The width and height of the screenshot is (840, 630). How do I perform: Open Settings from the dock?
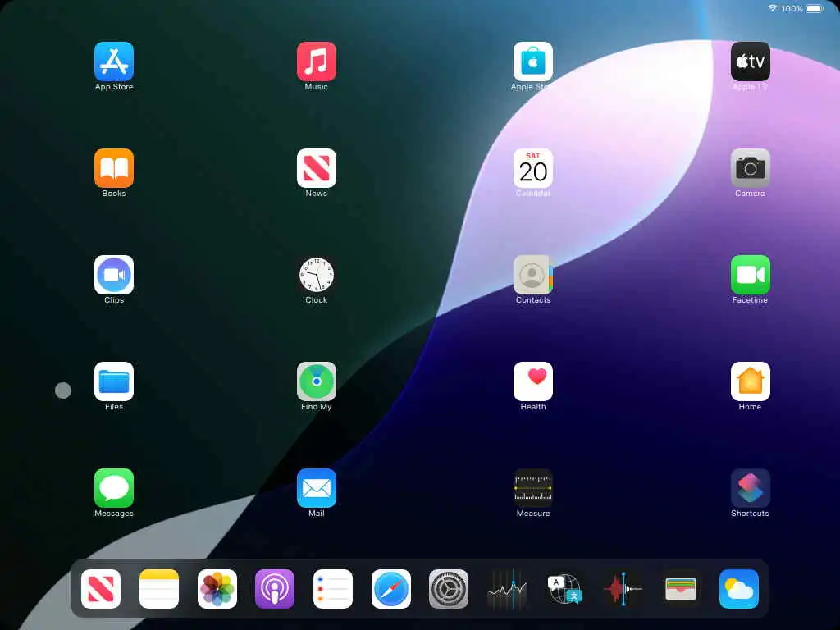pyautogui.click(x=449, y=589)
